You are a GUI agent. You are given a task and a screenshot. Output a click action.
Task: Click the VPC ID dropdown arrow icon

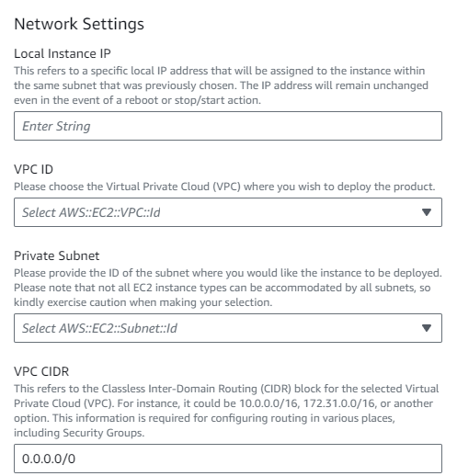click(x=427, y=212)
